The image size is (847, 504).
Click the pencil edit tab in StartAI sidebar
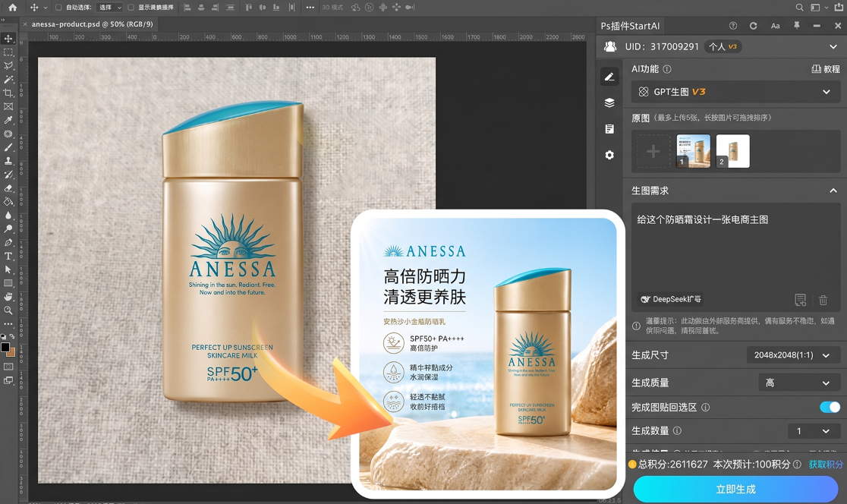[609, 77]
